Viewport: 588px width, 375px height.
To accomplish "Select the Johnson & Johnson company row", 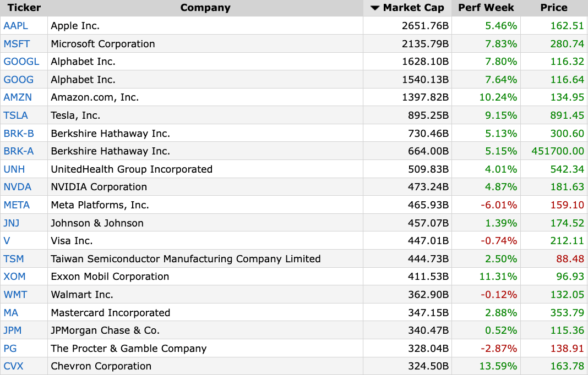I will (294, 223).
